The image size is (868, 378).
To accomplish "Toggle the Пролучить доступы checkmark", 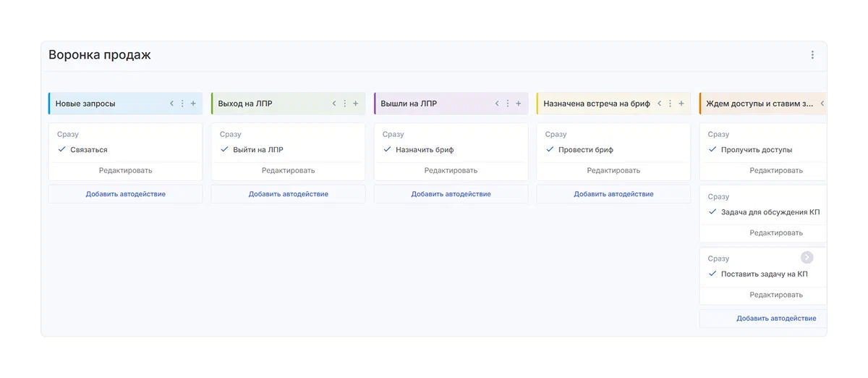I will [713, 150].
